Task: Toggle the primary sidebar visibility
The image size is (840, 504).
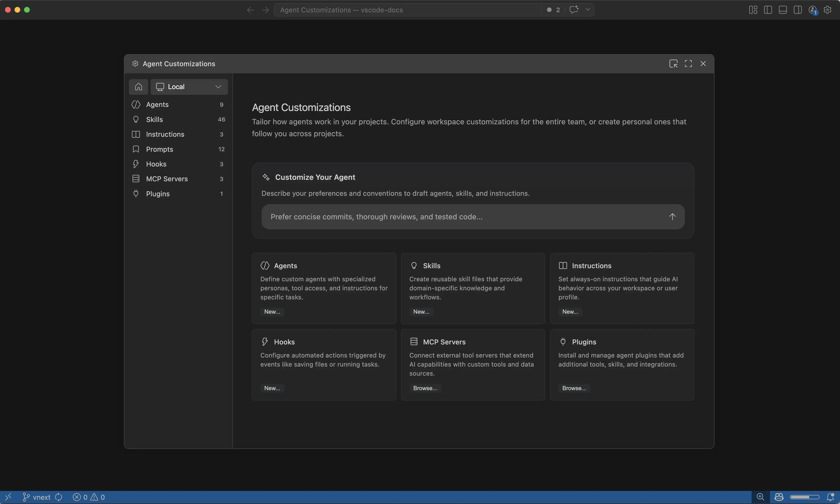Action: 768,10
